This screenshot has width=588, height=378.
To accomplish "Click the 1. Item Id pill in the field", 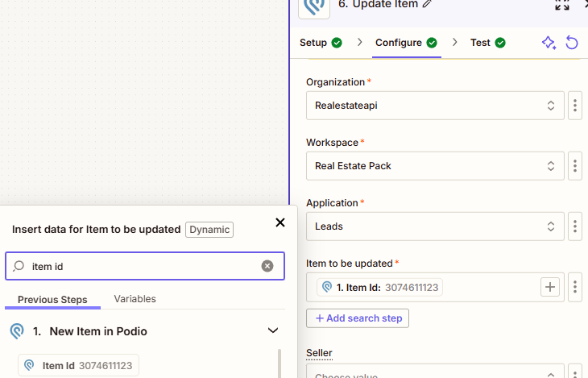I will [x=379, y=287].
